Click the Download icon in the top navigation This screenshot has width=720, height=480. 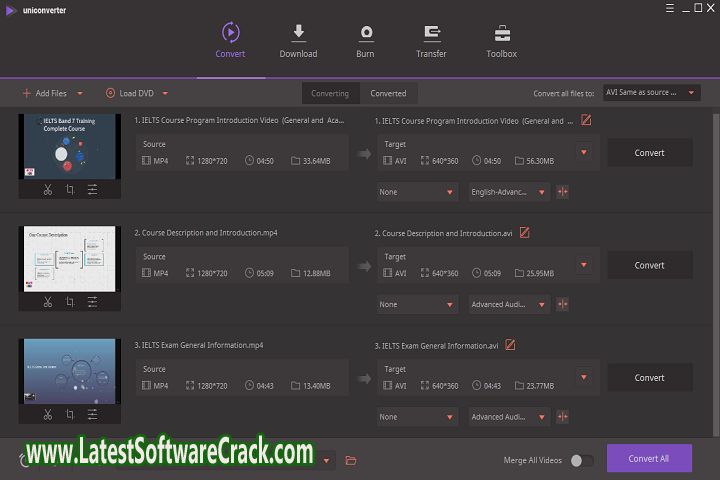coord(298,33)
